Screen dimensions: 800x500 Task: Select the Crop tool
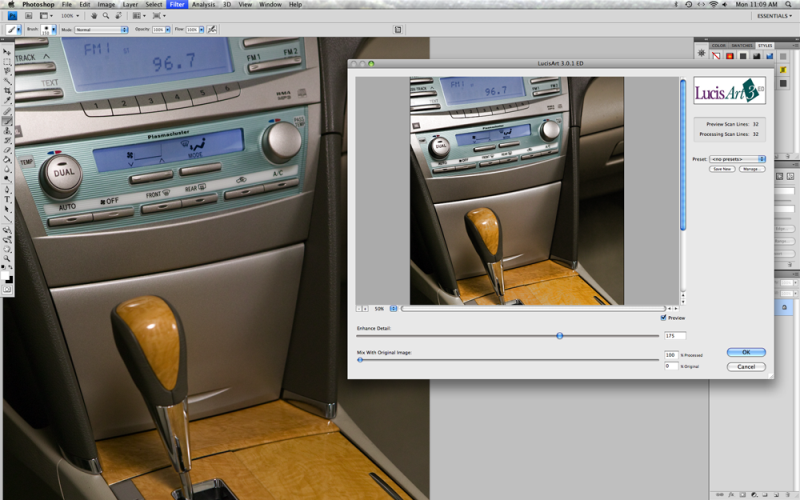7,90
